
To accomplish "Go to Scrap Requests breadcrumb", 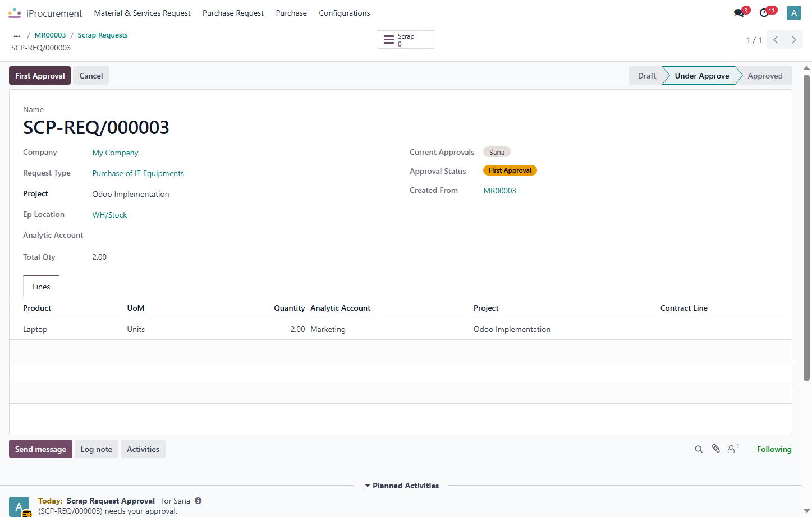I will (103, 35).
